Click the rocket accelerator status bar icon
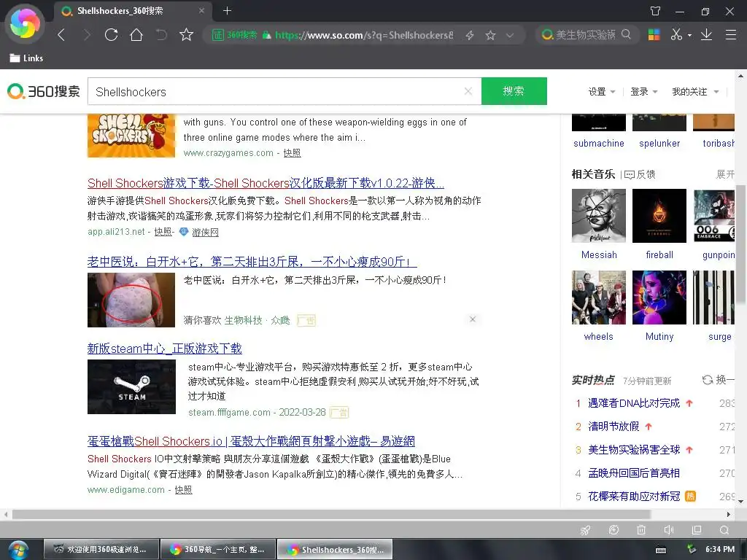This screenshot has width=747, height=560. point(586,530)
